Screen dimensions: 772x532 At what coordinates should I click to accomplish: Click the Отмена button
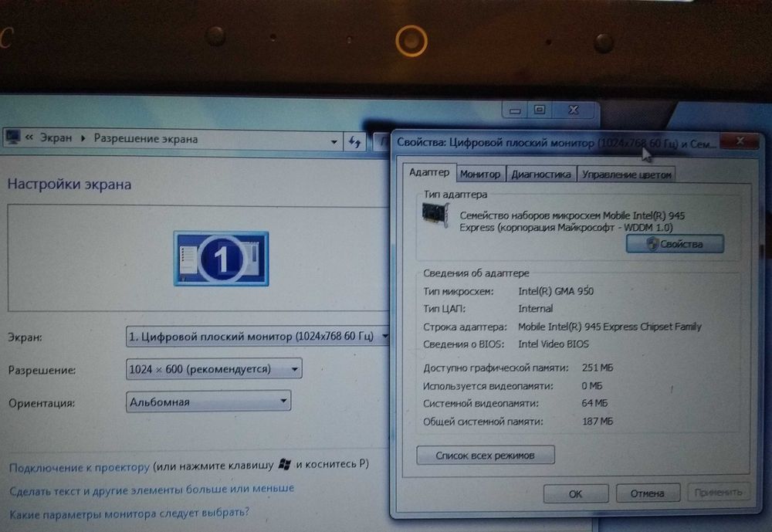[648, 493]
